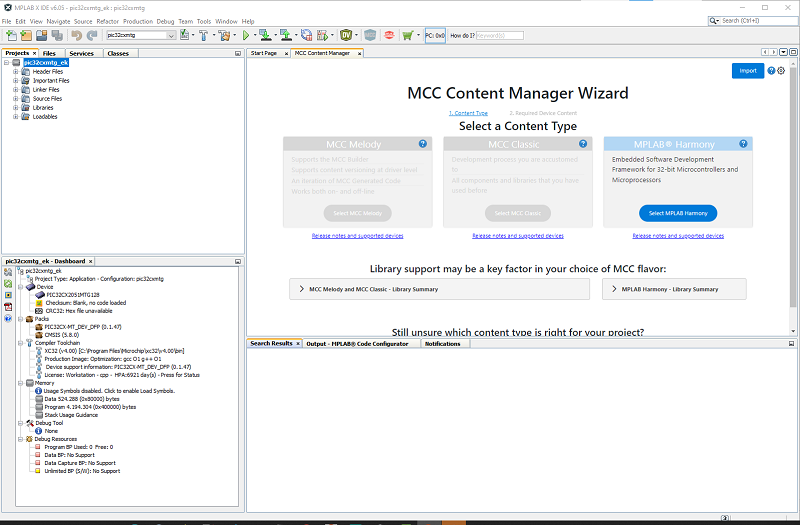Open release notes link under MCC Classic
The image size is (800, 525).
click(x=518, y=236)
